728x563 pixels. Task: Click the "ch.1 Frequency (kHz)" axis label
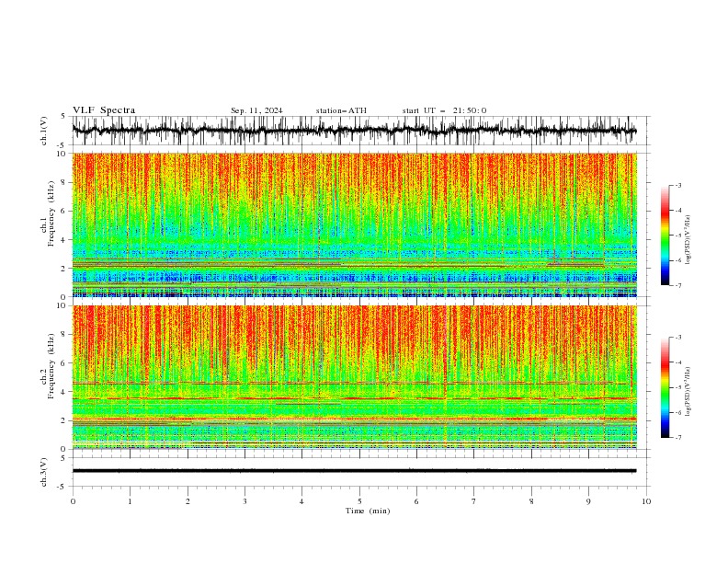[49, 213]
